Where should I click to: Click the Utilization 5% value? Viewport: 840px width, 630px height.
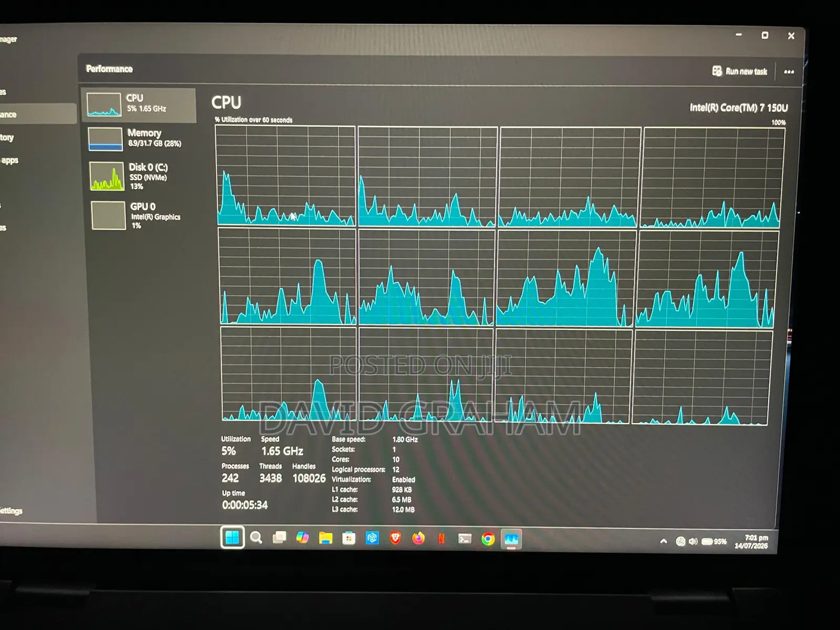[228, 451]
